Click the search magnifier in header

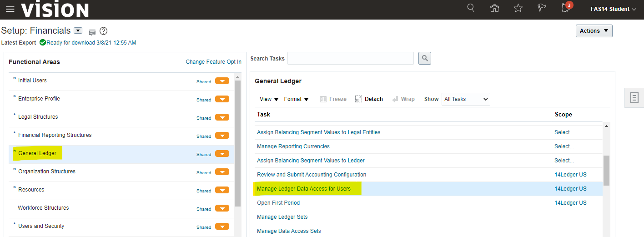(471, 8)
